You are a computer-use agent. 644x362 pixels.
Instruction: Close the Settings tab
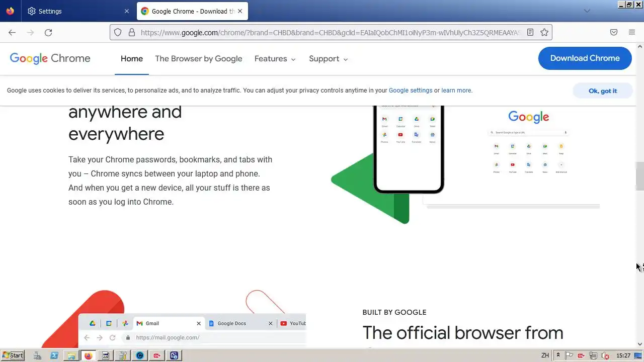(x=127, y=11)
